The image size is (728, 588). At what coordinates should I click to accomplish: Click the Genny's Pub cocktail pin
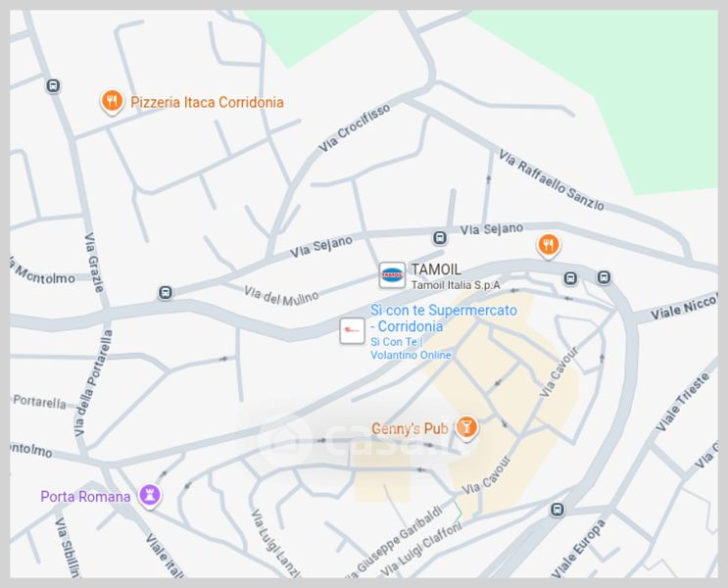tap(466, 427)
